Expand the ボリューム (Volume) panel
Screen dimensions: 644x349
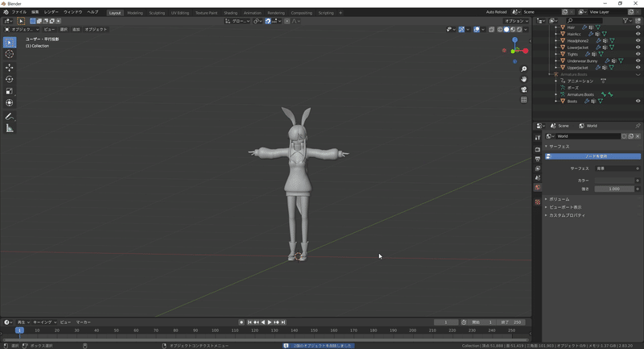coord(557,199)
